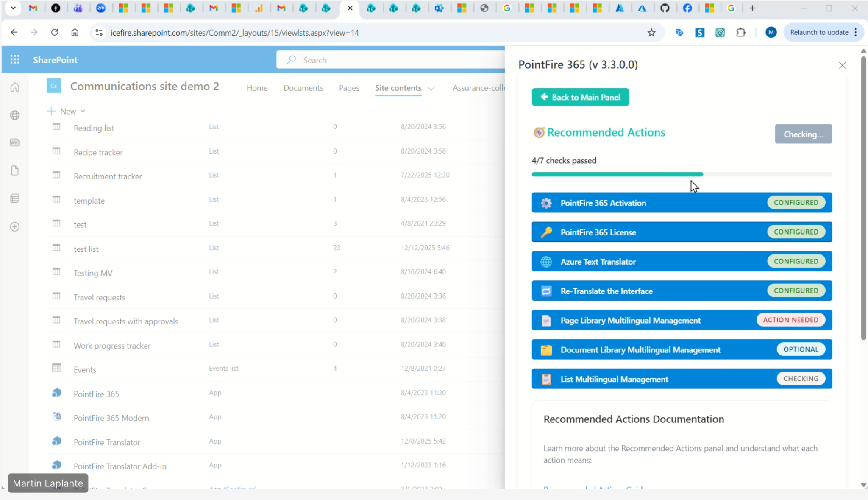
Task: Click the news icon in the left rail
Action: coord(15,143)
